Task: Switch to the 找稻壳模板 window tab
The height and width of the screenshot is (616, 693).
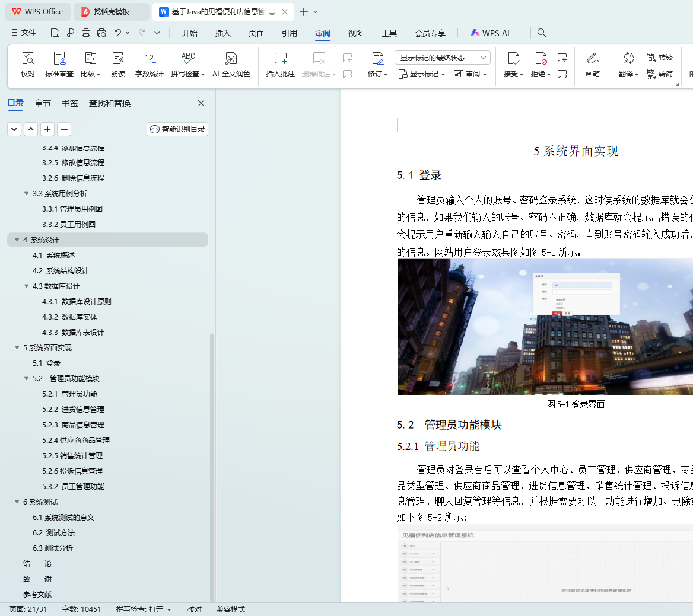Action: 112,12
